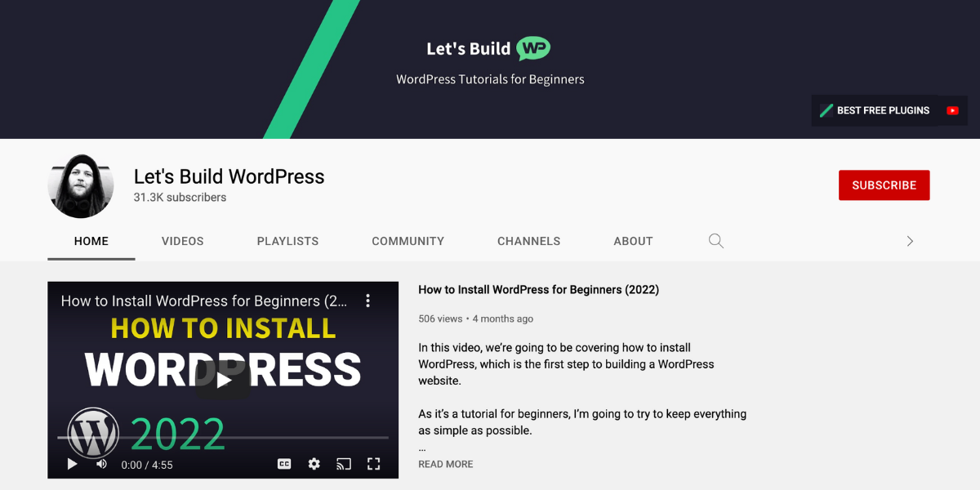
Task: Open the video's three-dot more options menu
Action: pos(367,301)
